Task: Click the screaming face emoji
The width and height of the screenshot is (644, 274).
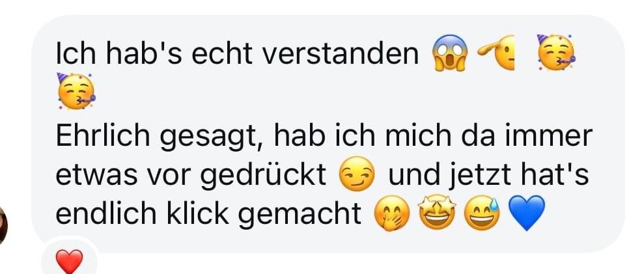Action: click(450, 53)
